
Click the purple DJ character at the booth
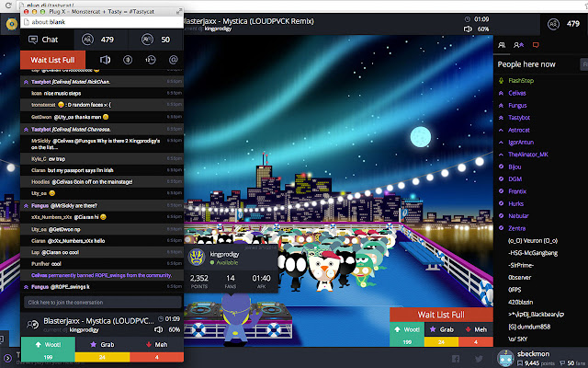(237, 318)
